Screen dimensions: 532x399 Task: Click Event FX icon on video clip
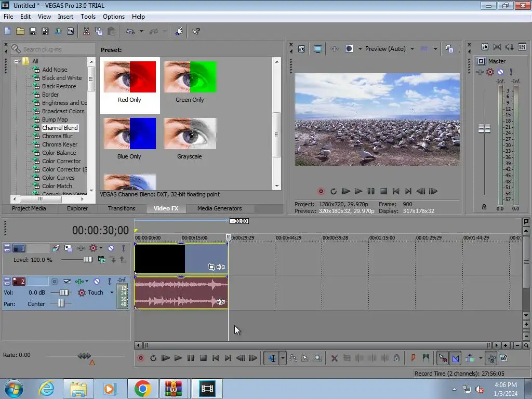coord(221,267)
